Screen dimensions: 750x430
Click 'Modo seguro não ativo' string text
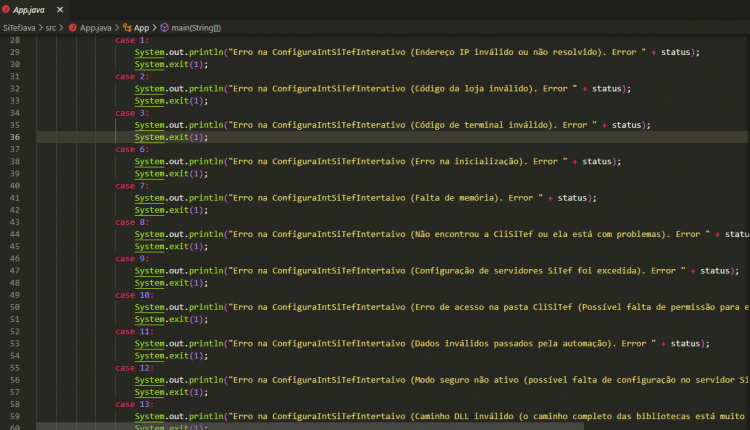(466, 380)
